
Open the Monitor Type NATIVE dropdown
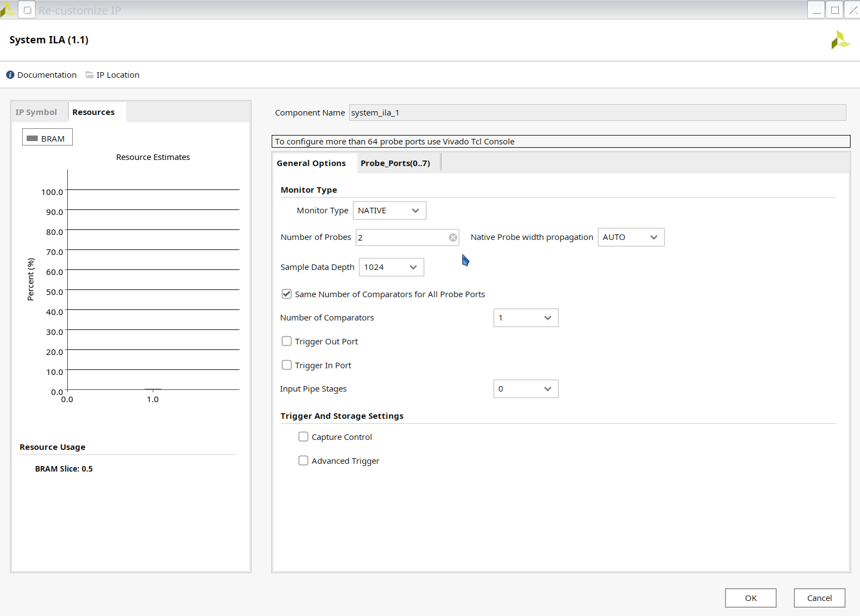point(389,211)
